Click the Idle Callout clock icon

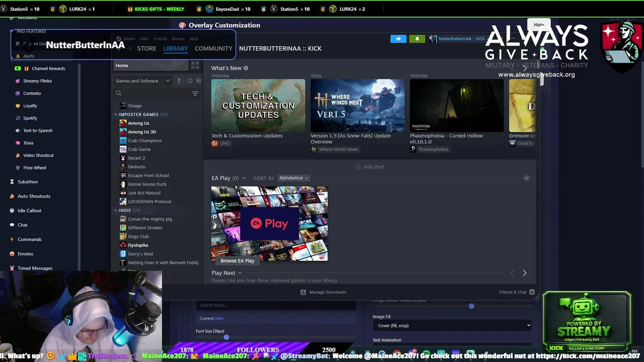point(12,211)
